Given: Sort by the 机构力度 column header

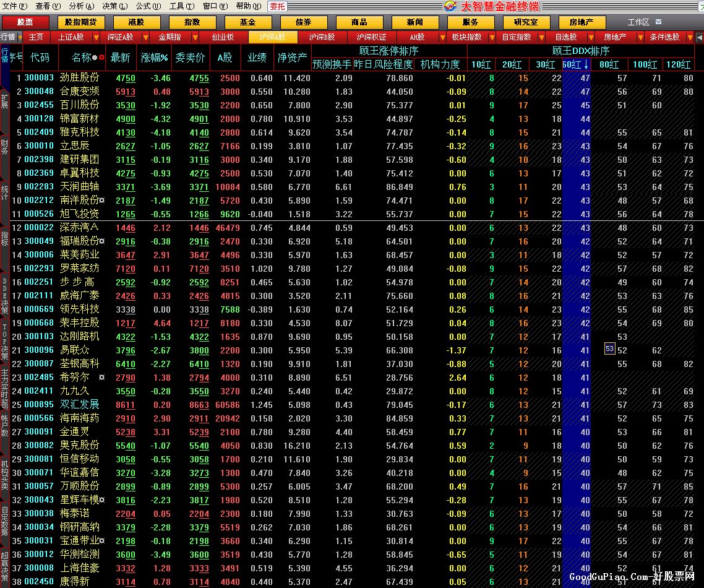Looking at the screenshot, I should pos(440,65).
